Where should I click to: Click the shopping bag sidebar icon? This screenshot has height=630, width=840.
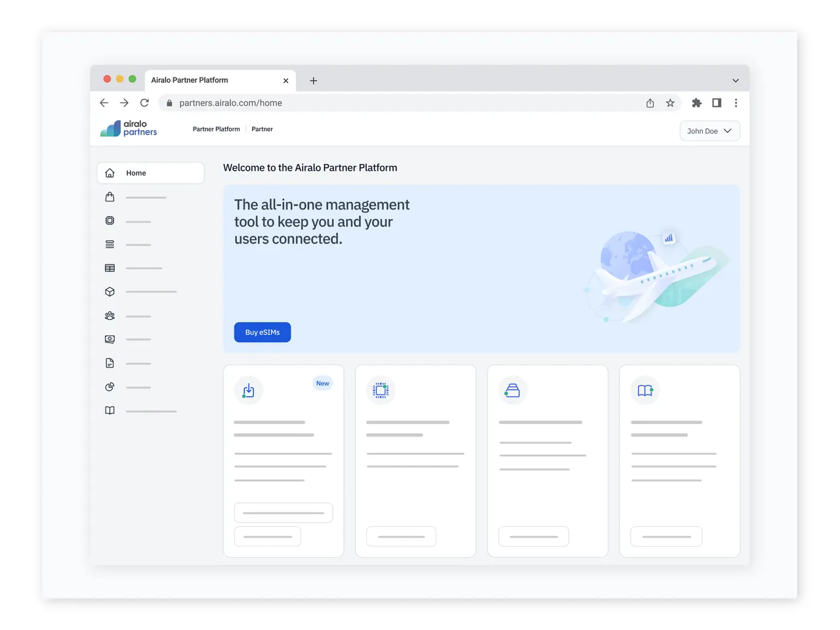(110, 197)
